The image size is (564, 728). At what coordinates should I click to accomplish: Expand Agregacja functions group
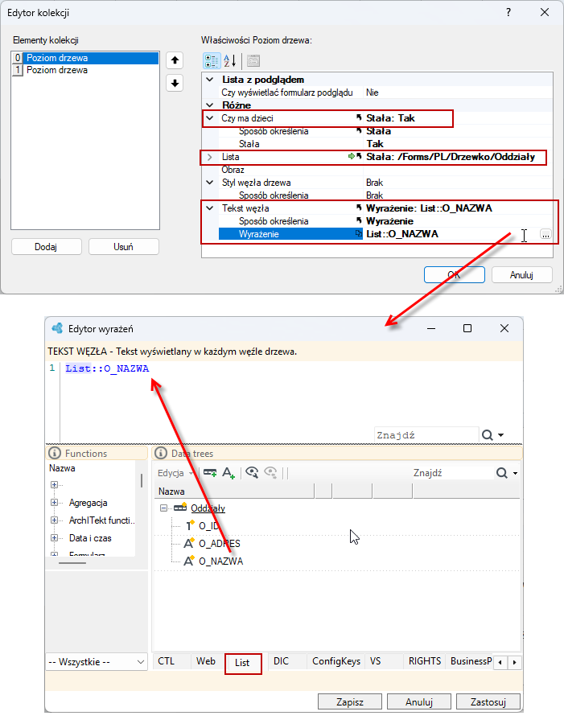click(x=55, y=502)
